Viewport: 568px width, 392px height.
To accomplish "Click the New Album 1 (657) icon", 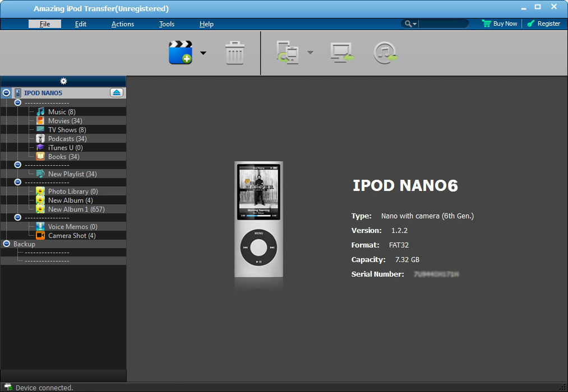I will 40,209.
